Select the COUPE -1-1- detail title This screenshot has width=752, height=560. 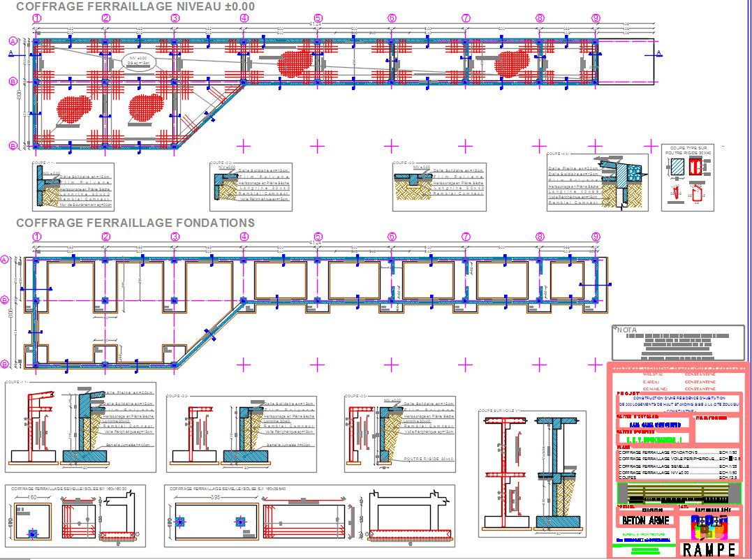42,161
